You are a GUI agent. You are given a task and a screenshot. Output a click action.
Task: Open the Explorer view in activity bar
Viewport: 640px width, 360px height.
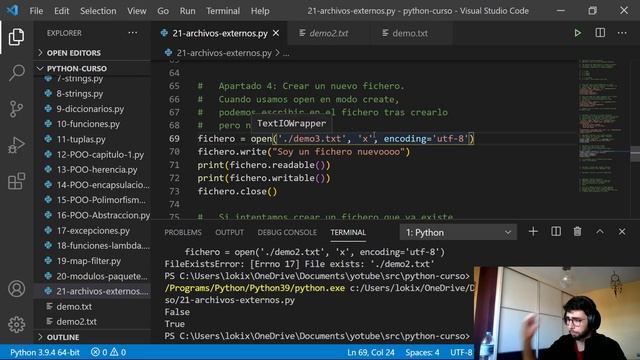16,37
